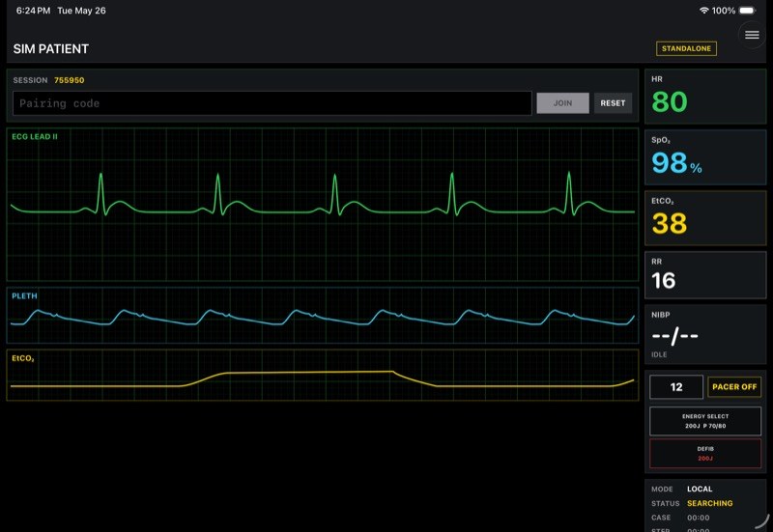Tap the Wi-Fi status icon
The width and height of the screenshot is (773, 532).
704,11
